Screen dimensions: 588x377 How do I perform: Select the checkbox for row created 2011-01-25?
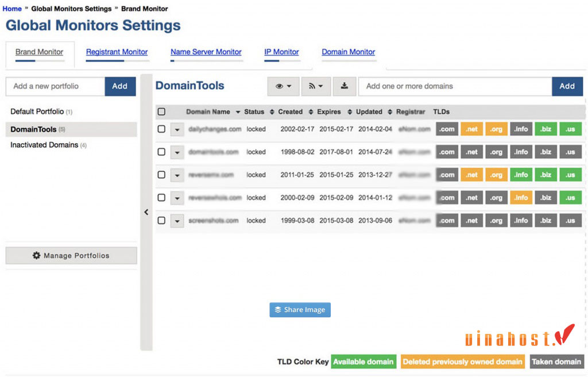(x=161, y=175)
